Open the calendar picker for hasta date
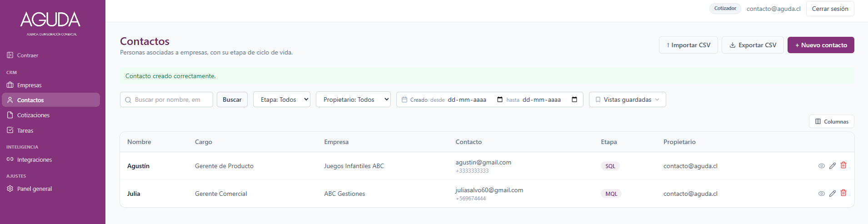 [x=574, y=100]
